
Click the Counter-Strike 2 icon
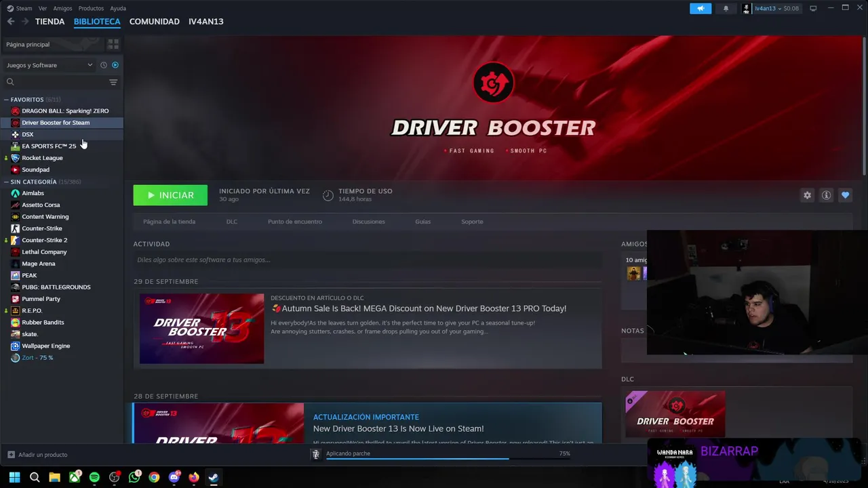click(x=15, y=240)
